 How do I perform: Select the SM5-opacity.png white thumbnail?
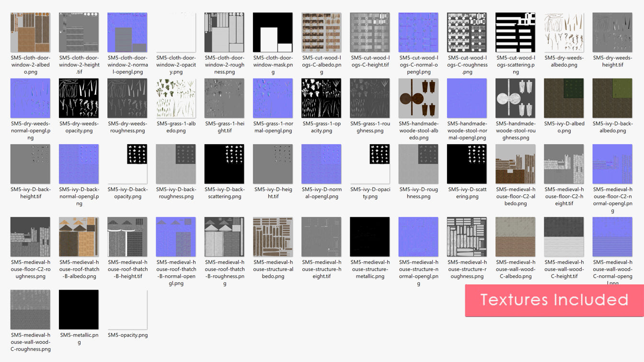click(x=127, y=310)
